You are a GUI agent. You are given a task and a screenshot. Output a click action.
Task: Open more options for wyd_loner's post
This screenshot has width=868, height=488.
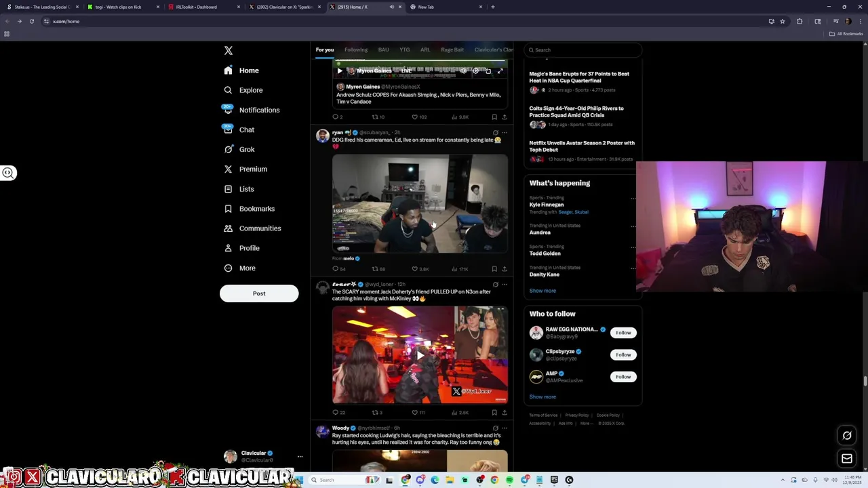[504, 285]
